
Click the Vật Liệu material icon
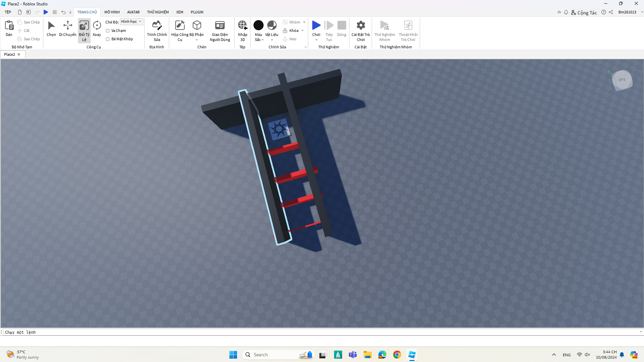point(272,25)
